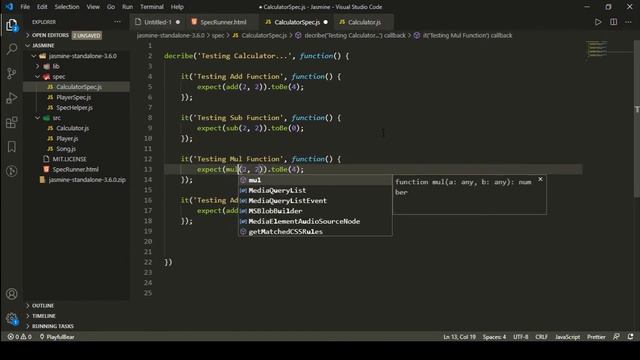Open the Terminal menu

click(151, 7)
